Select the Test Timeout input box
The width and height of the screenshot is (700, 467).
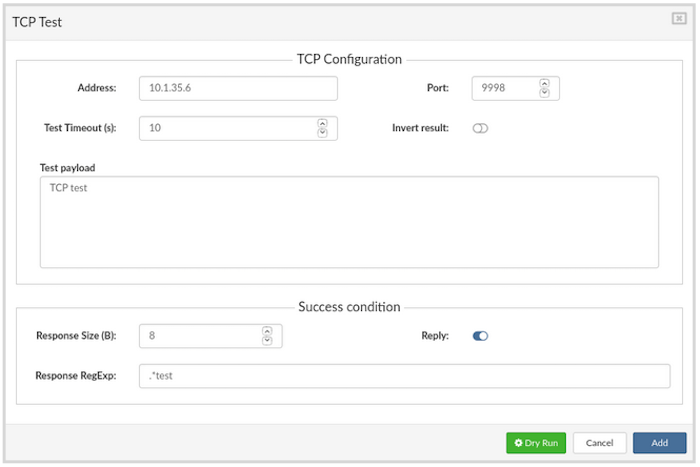click(x=228, y=128)
